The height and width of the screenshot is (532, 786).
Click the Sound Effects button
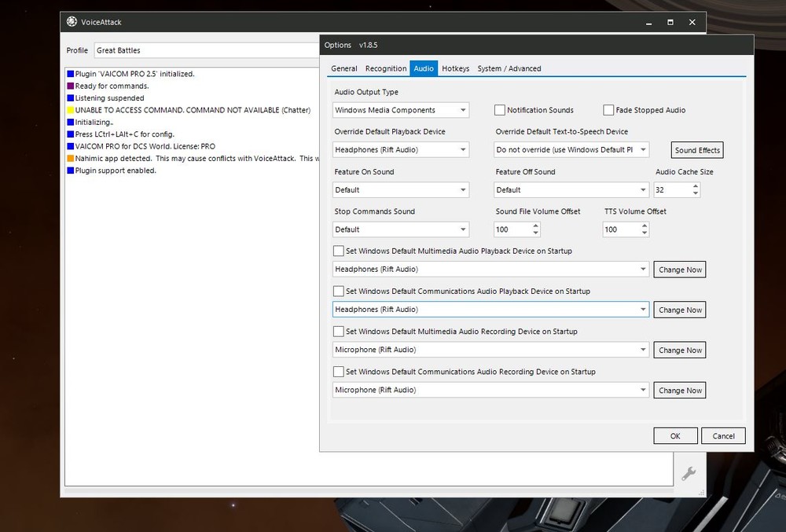pyautogui.click(x=697, y=150)
